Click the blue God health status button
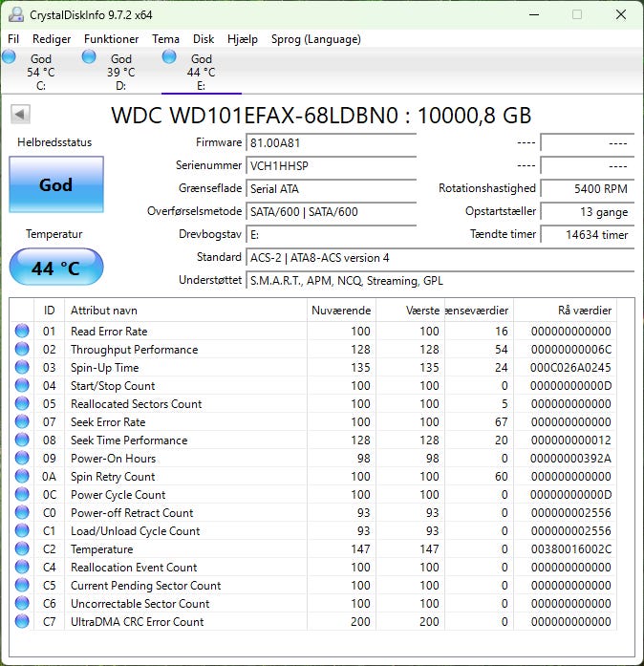This screenshot has width=644, height=666. click(55, 184)
